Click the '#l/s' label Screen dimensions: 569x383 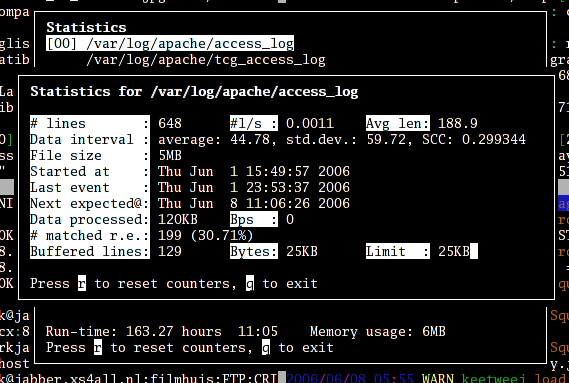[x=254, y=123]
